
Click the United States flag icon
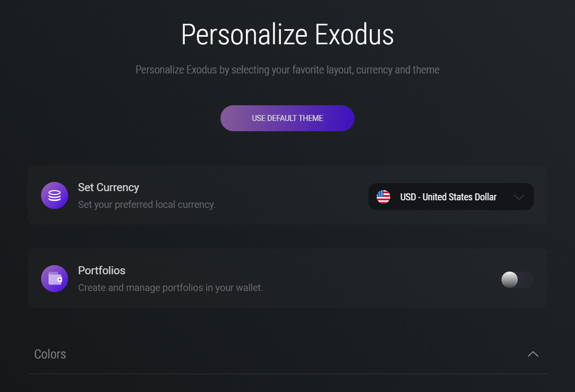point(383,197)
